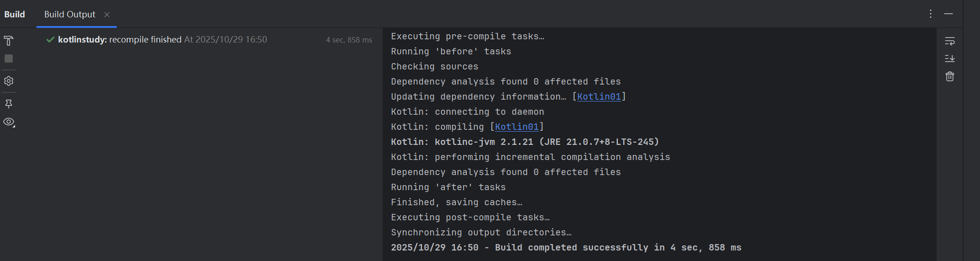Click the Build tool window title

click(15, 14)
